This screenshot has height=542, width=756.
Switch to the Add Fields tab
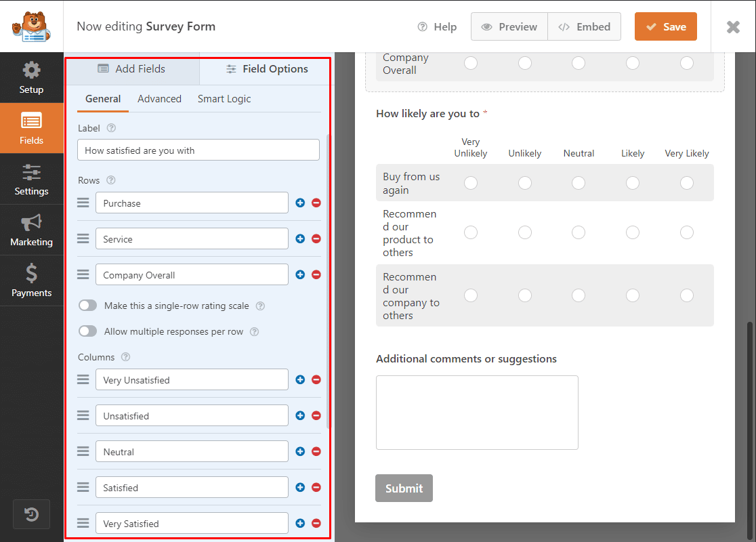point(132,69)
